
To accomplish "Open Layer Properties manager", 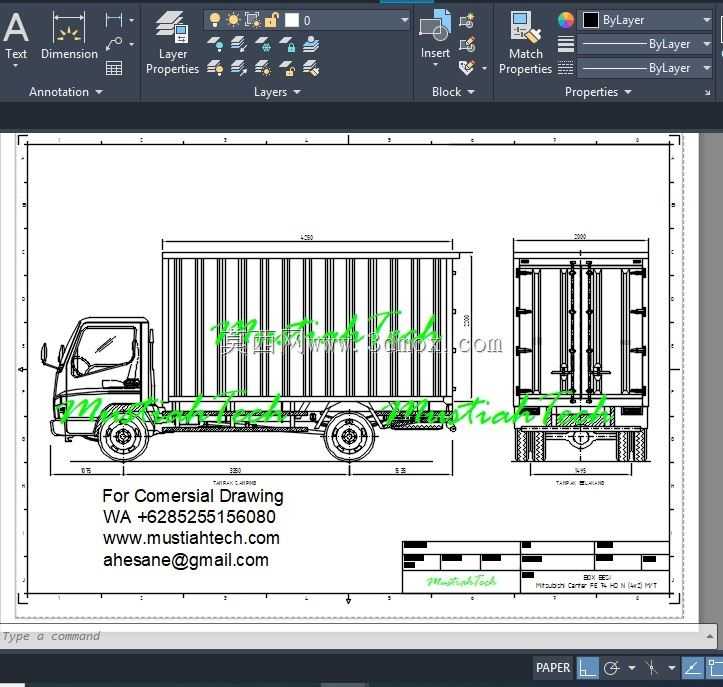I will coord(172,42).
